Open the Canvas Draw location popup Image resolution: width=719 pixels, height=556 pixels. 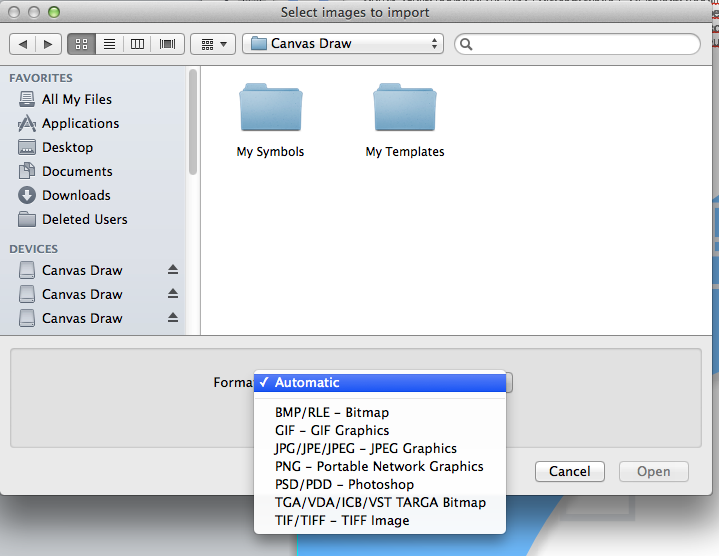tap(343, 44)
